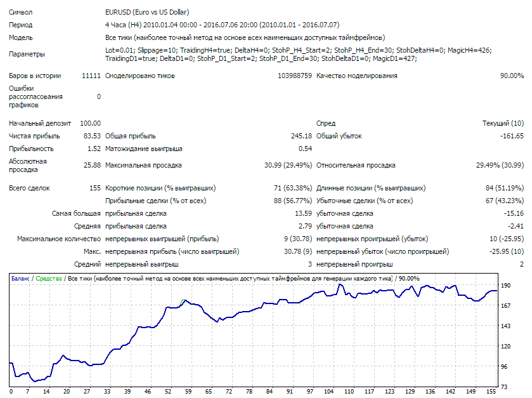Click the 'Максимальное количество' row label
The image size is (532, 398).
pos(59,239)
